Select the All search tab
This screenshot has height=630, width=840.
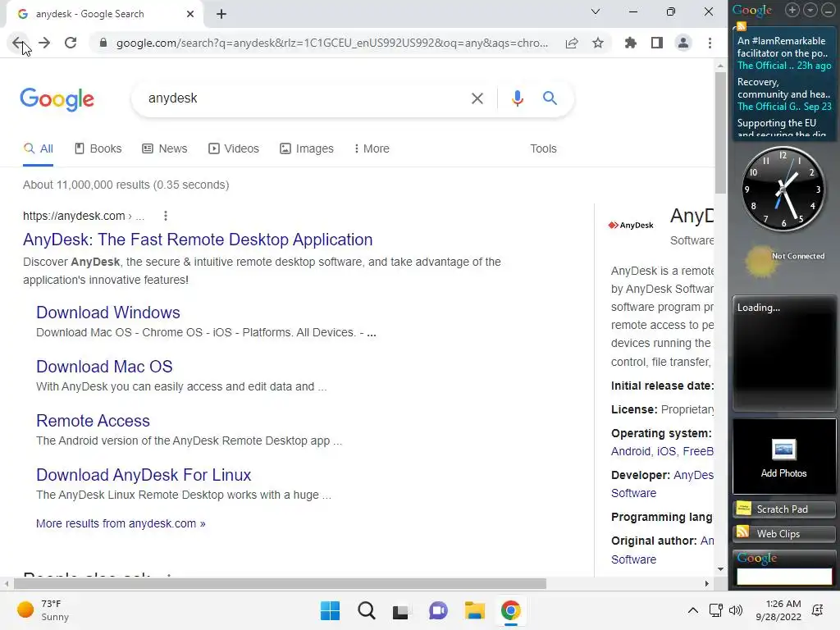pyautogui.click(x=39, y=148)
